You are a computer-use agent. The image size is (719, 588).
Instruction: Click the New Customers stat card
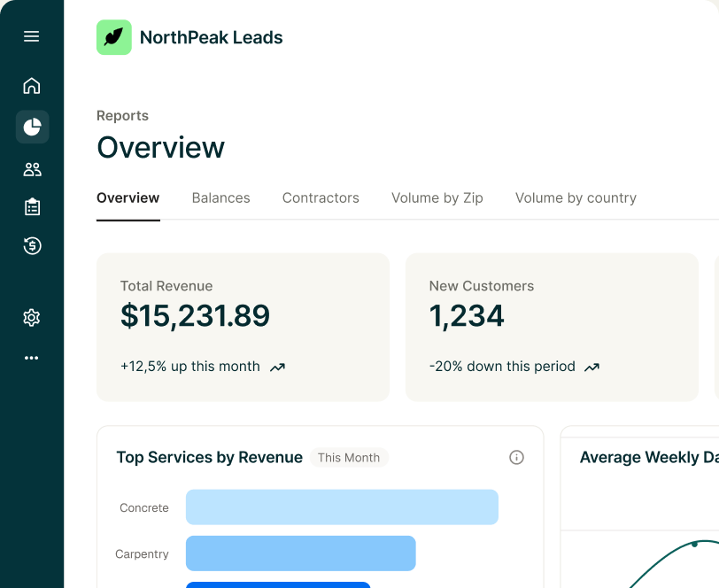tap(553, 327)
